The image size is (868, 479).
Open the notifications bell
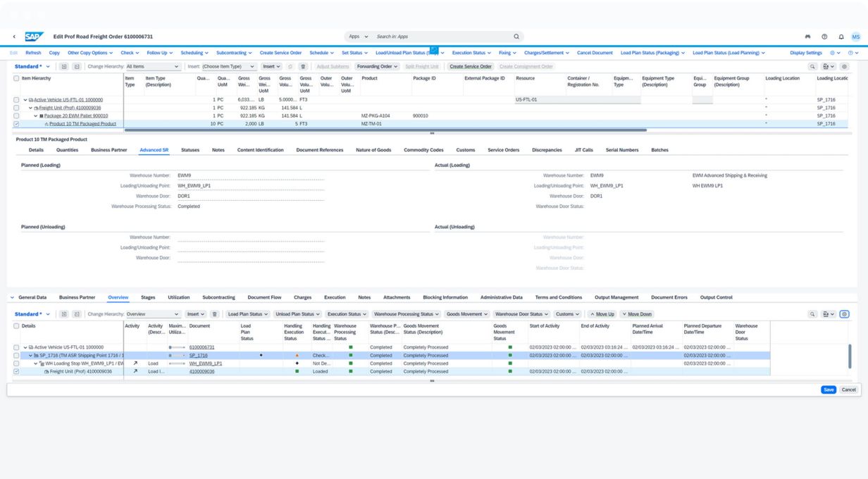pyautogui.click(x=841, y=37)
